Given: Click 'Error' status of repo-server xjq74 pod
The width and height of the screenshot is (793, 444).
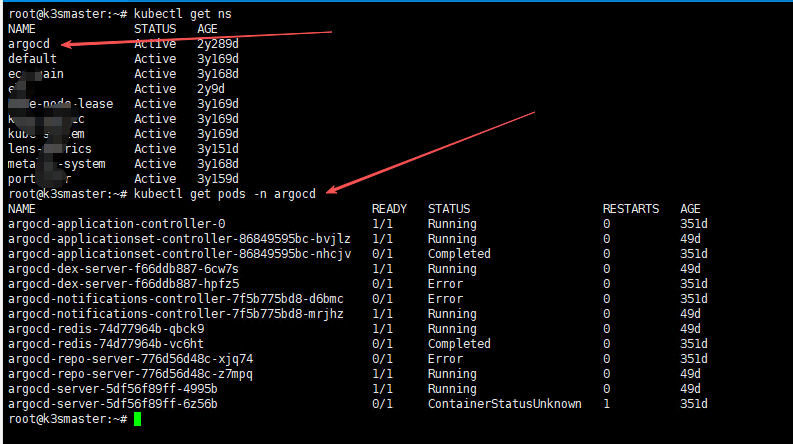Looking at the screenshot, I should [x=445, y=359].
